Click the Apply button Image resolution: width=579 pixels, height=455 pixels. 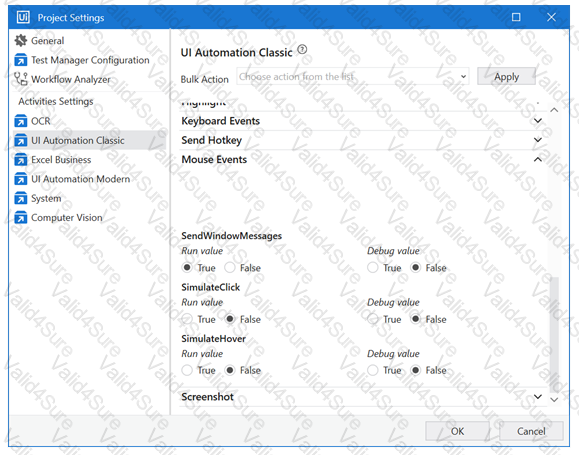[506, 76]
